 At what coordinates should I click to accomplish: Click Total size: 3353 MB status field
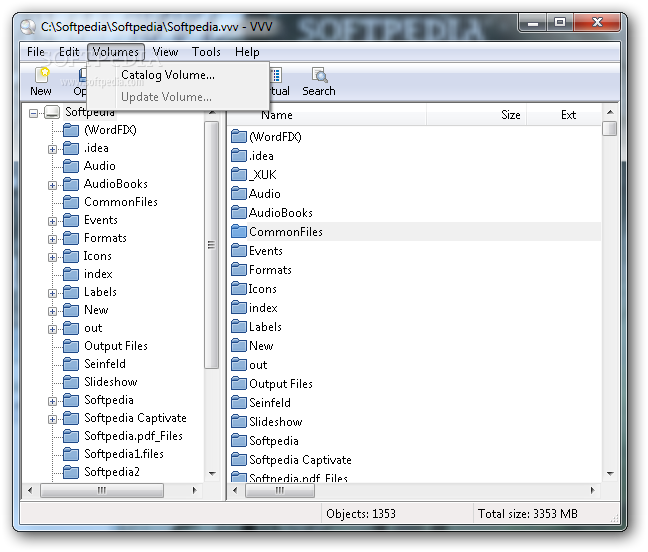tap(546, 514)
